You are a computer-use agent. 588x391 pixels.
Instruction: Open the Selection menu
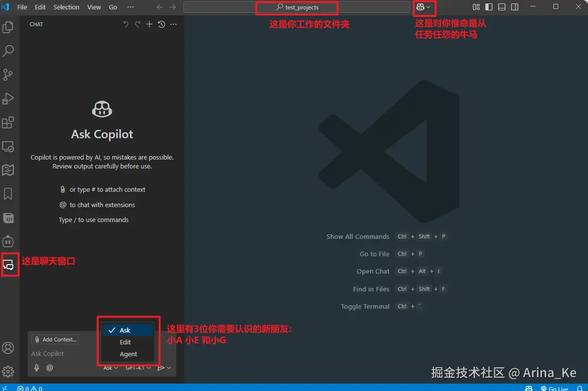(x=66, y=7)
